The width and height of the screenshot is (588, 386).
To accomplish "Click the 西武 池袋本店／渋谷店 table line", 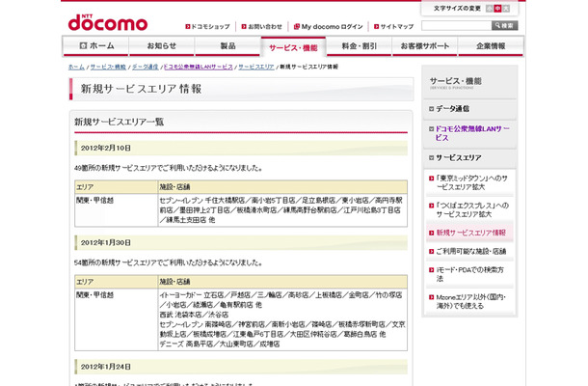I will tap(194, 315).
